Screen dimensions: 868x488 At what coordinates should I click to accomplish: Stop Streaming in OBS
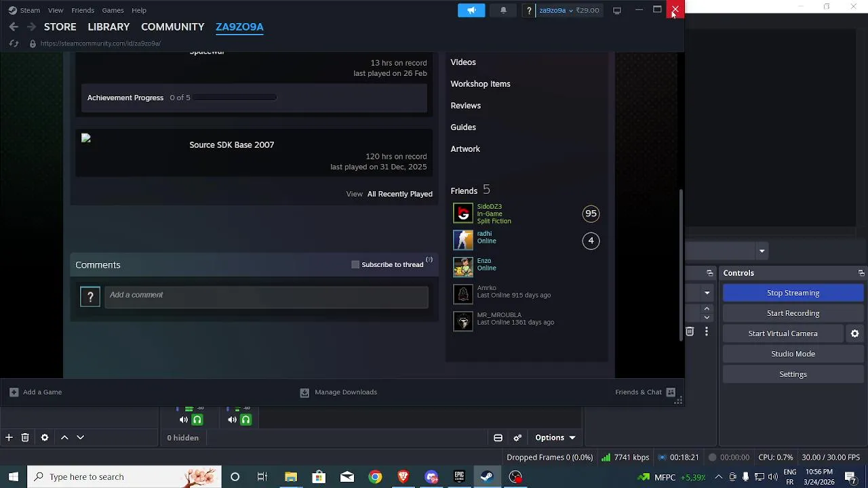pyautogui.click(x=793, y=293)
